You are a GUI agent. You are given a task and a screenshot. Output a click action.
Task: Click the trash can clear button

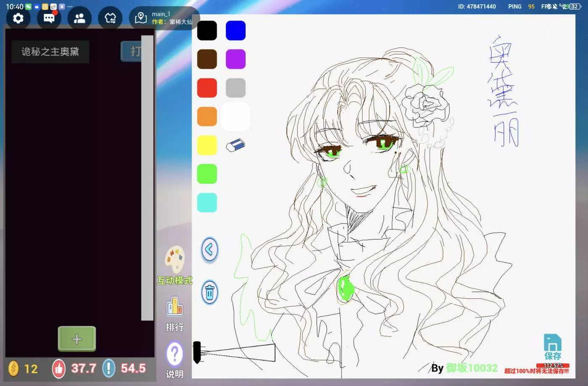click(210, 292)
